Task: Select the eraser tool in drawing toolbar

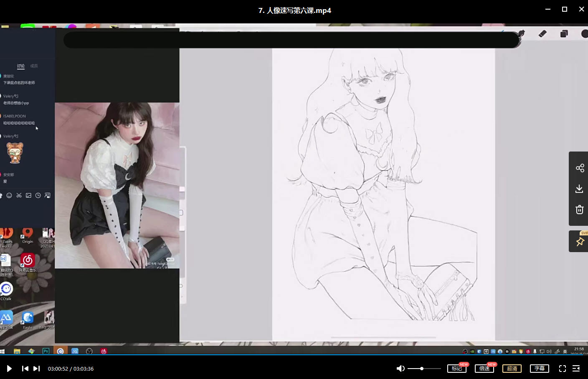Action: tap(542, 34)
